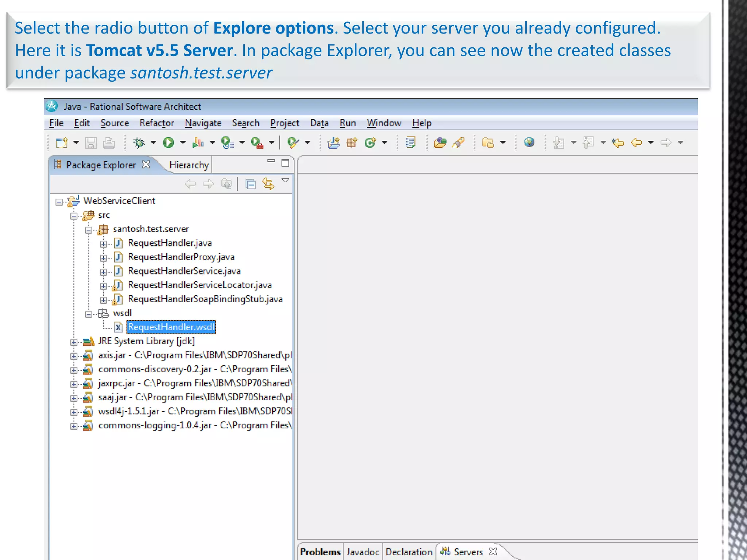Screen dimensions: 747x560
Task: Select RequestHandler.wsdl file
Action: pyautogui.click(x=171, y=327)
